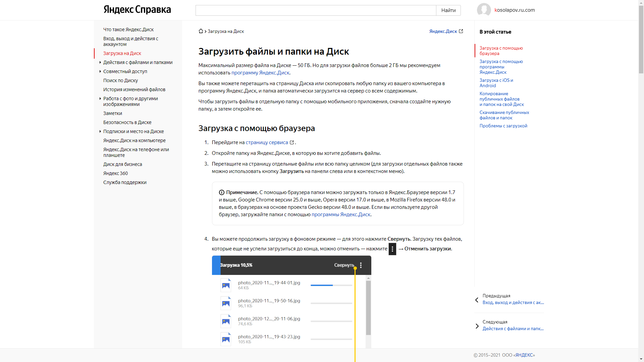
Task: Open Яндекс.Диск link at top right
Action: click(x=443, y=31)
